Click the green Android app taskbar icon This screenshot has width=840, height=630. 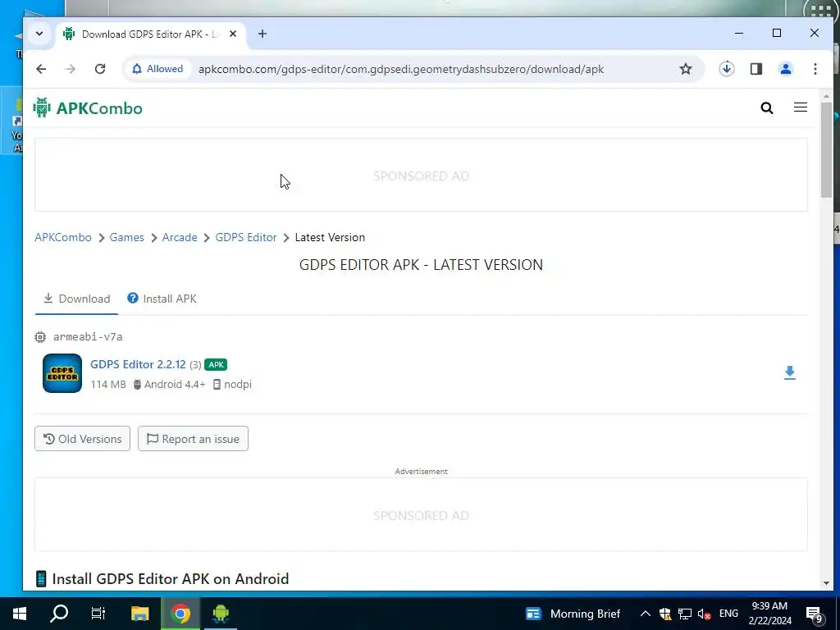[221, 614]
